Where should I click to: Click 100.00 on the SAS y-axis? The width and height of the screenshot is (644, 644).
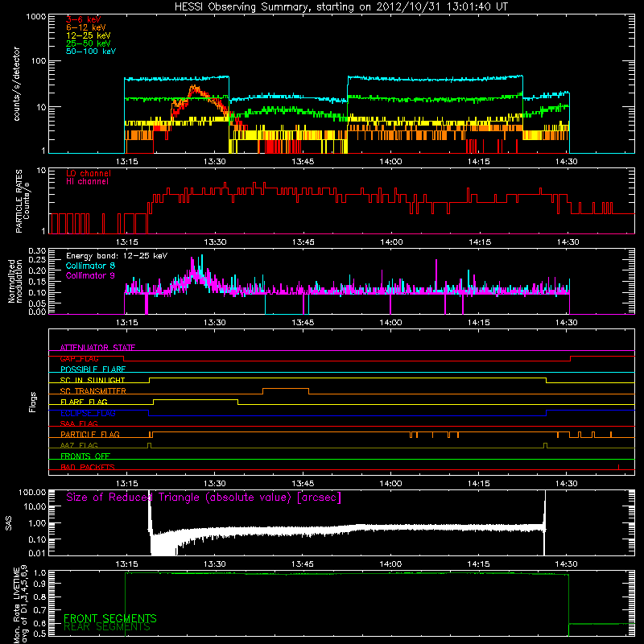(32, 492)
